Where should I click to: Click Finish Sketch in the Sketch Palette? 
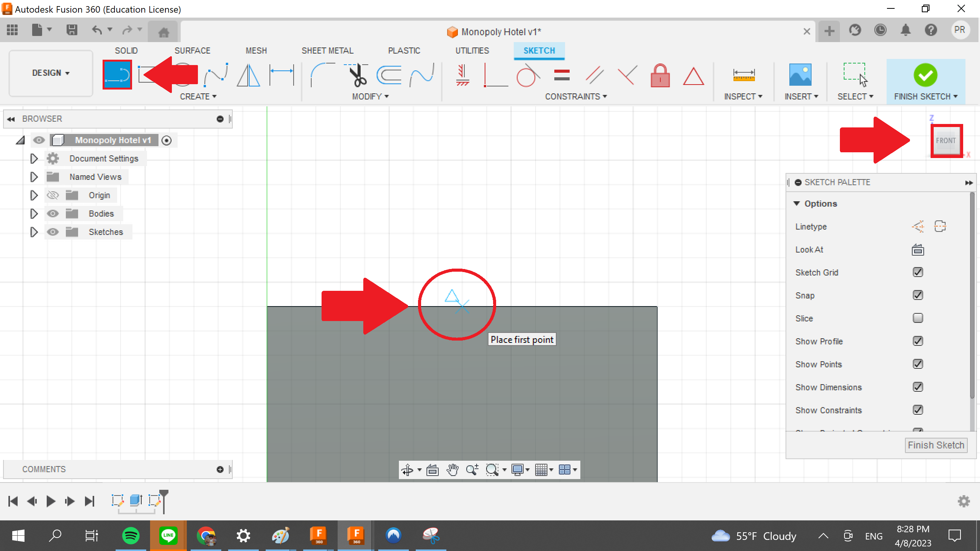936,445
